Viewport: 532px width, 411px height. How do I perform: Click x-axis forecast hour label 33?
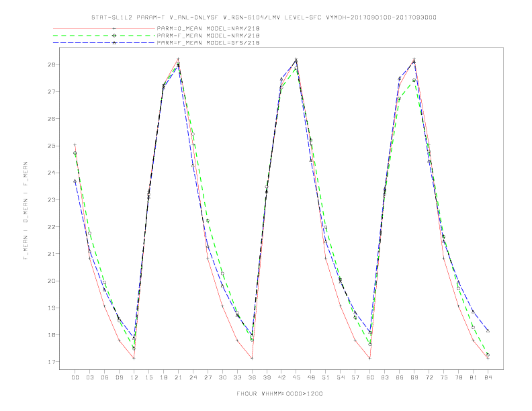tap(237, 377)
